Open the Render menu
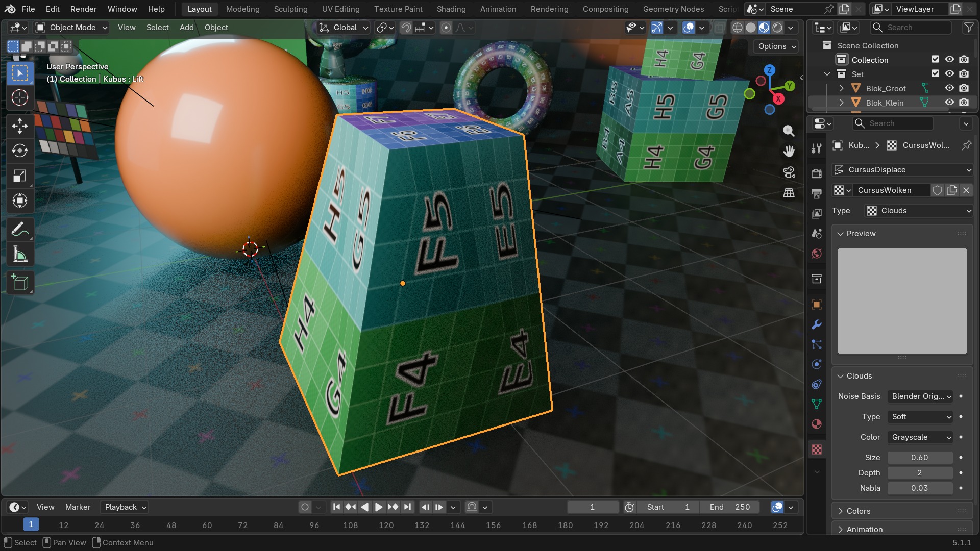980x551 pixels. pos(83,9)
